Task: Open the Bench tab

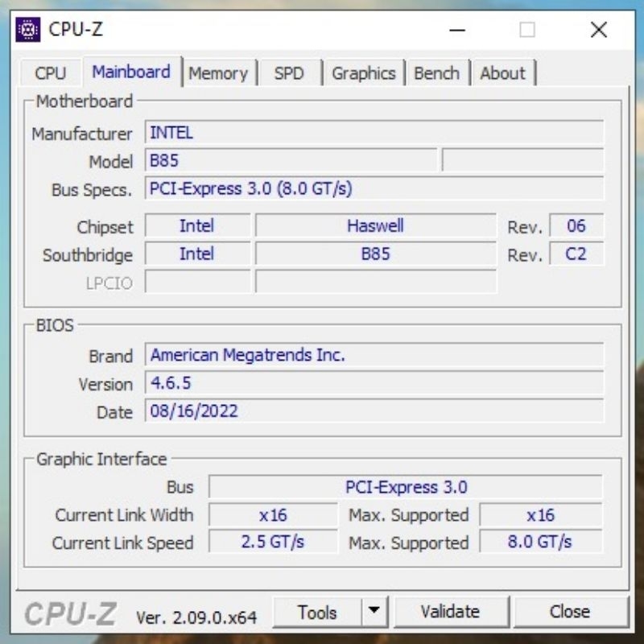Action: click(437, 73)
